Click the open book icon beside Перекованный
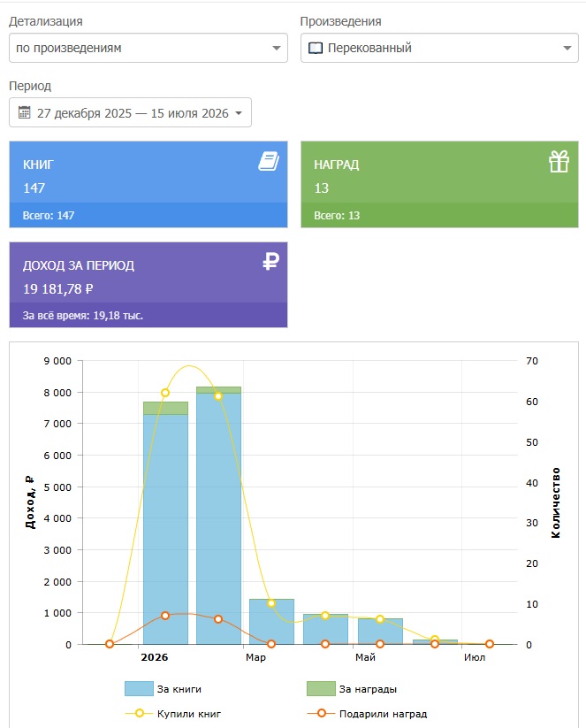Screen dimensions: 586x728 coord(316,48)
